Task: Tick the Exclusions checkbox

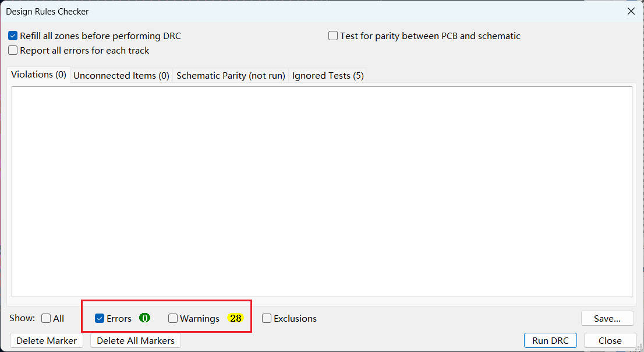Action: click(267, 319)
